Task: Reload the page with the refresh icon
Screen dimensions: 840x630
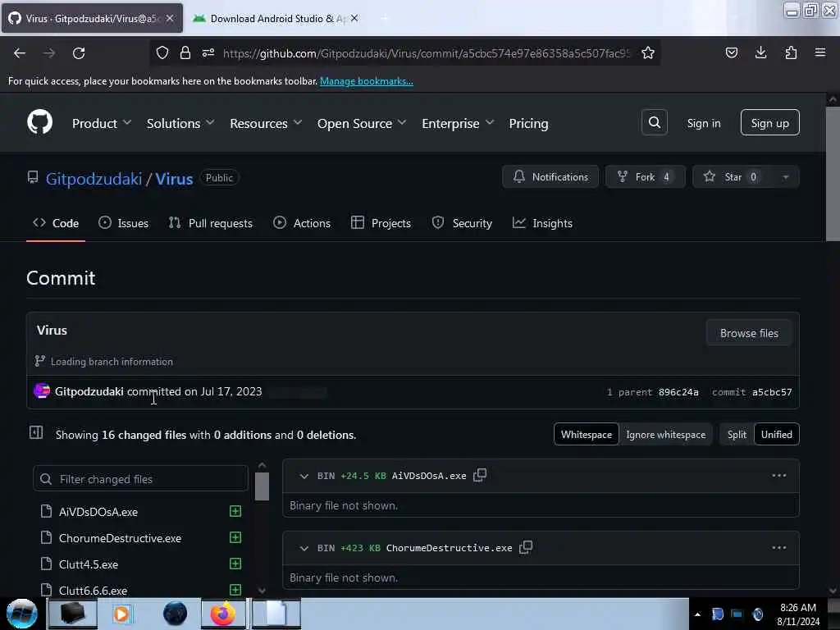Action: 79,53
